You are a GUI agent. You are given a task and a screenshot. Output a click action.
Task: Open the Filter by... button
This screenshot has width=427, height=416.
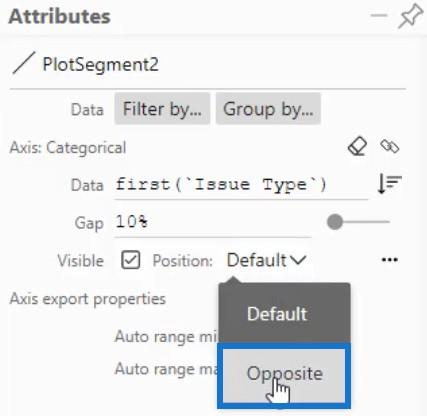tap(162, 109)
